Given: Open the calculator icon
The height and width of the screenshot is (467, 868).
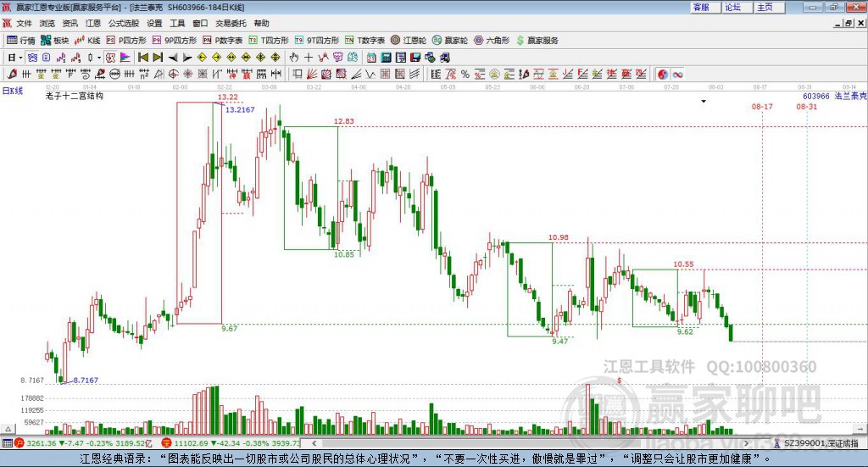Looking at the screenshot, I should coord(386,58).
